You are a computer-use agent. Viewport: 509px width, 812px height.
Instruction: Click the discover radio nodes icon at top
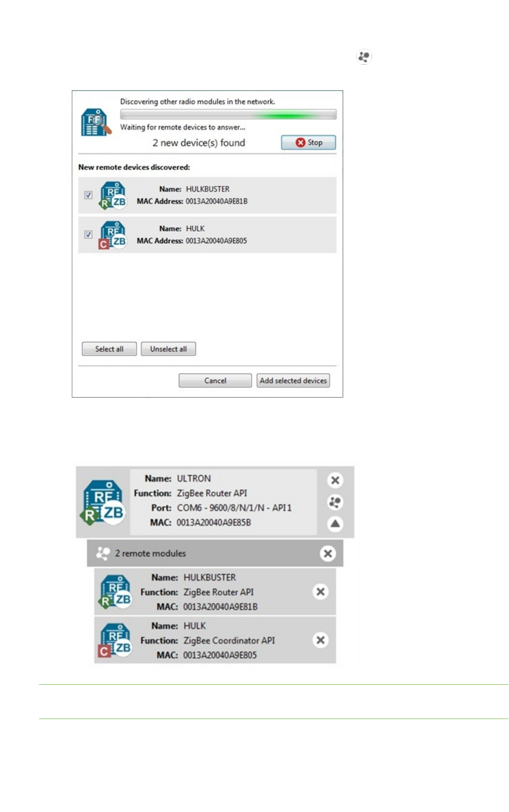(364, 57)
